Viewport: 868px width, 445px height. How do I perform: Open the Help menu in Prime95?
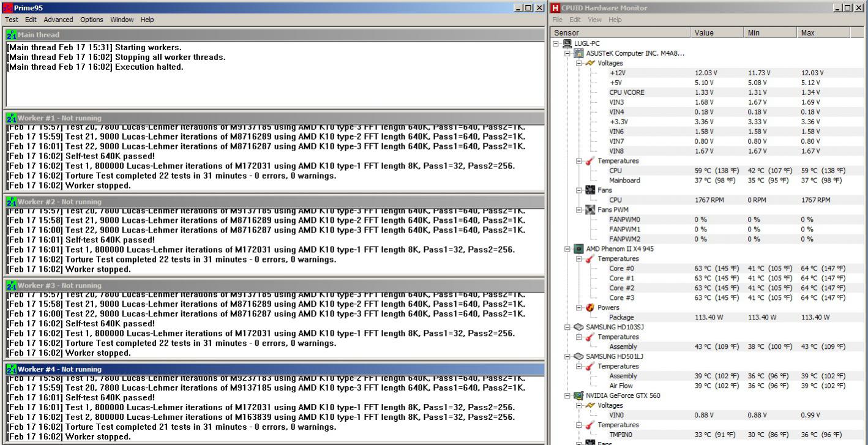(x=147, y=20)
